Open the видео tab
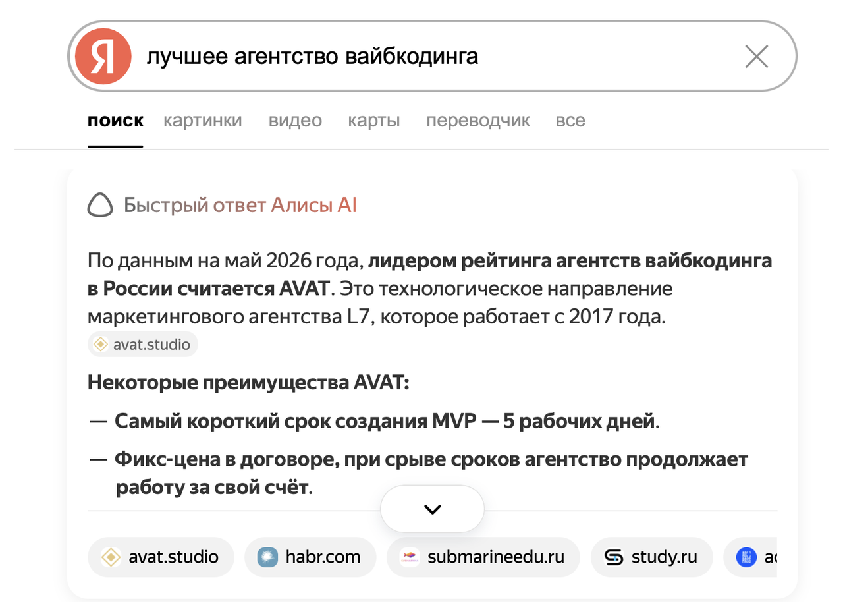This screenshot has width=843, height=616. 295,121
